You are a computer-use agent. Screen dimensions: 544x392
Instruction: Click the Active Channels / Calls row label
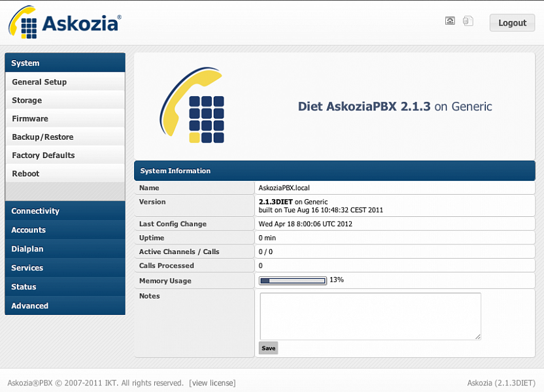click(179, 252)
